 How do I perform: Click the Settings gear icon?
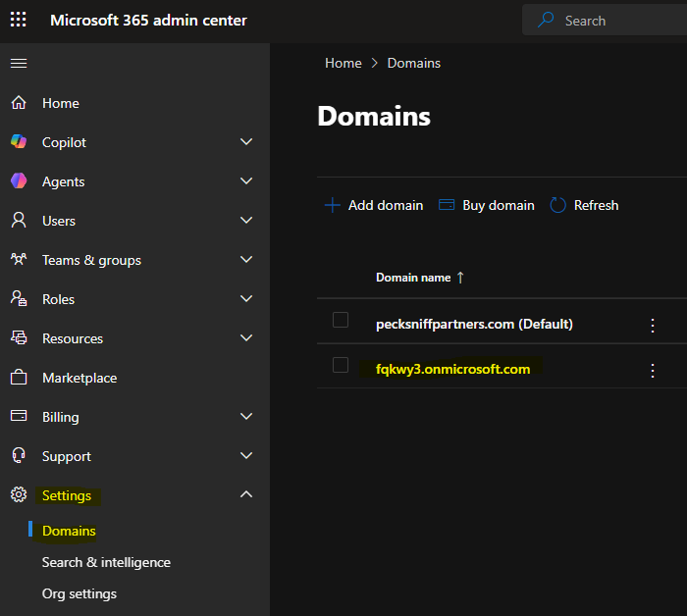tap(19, 494)
